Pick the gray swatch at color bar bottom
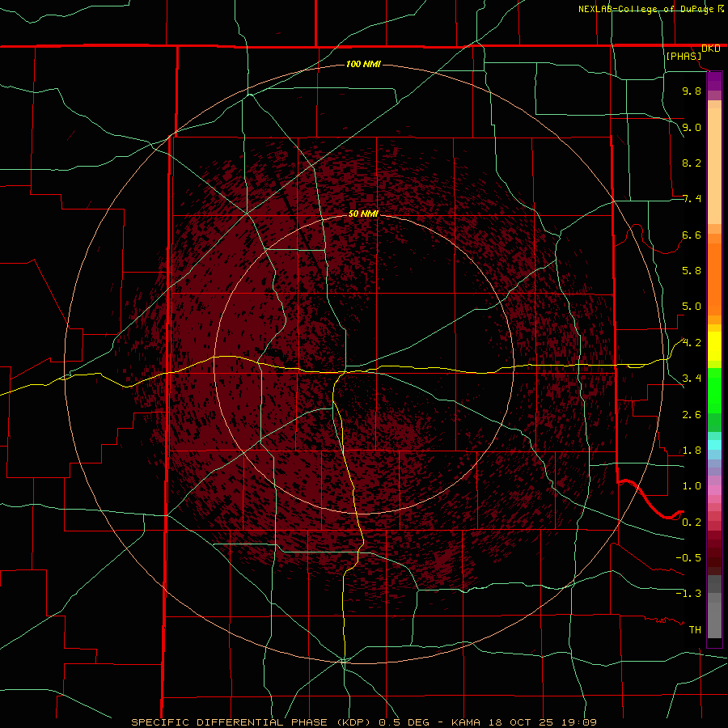 coord(714,620)
